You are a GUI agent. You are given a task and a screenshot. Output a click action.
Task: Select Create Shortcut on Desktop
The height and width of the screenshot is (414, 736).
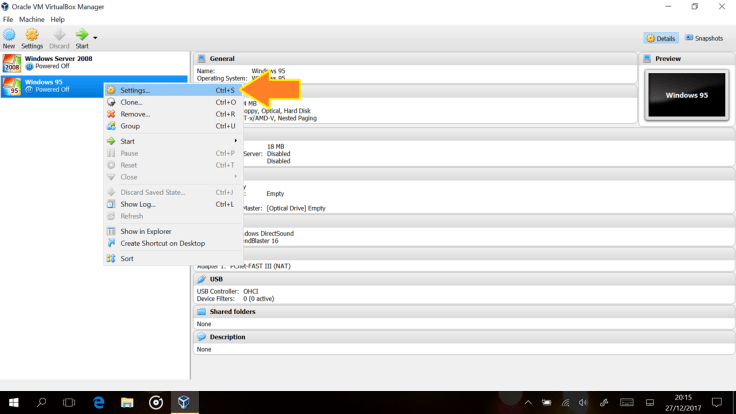tap(162, 243)
